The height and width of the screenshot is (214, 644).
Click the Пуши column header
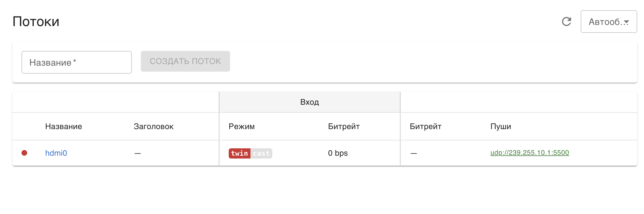click(x=501, y=127)
